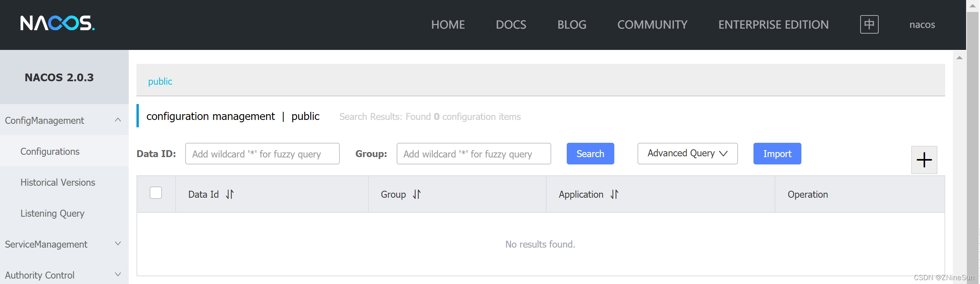Open the Advanced Query dropdown
980x284 pixels.
(687, 154)
